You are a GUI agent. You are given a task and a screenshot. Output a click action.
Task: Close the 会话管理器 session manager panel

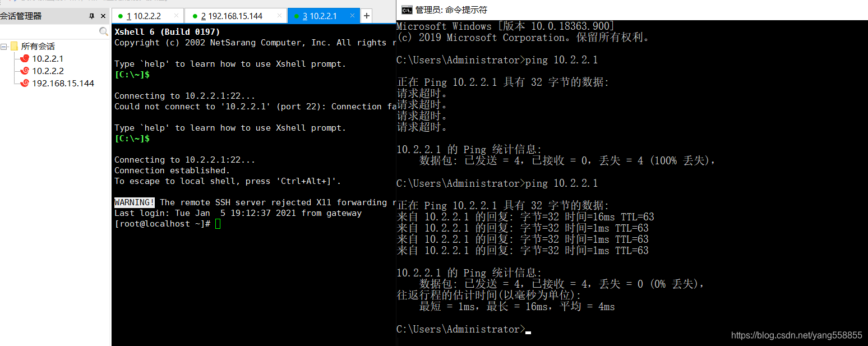click(x=103, y=16)
